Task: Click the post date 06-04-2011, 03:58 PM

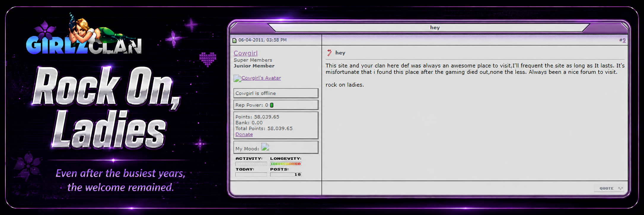Action: point(262,40)
